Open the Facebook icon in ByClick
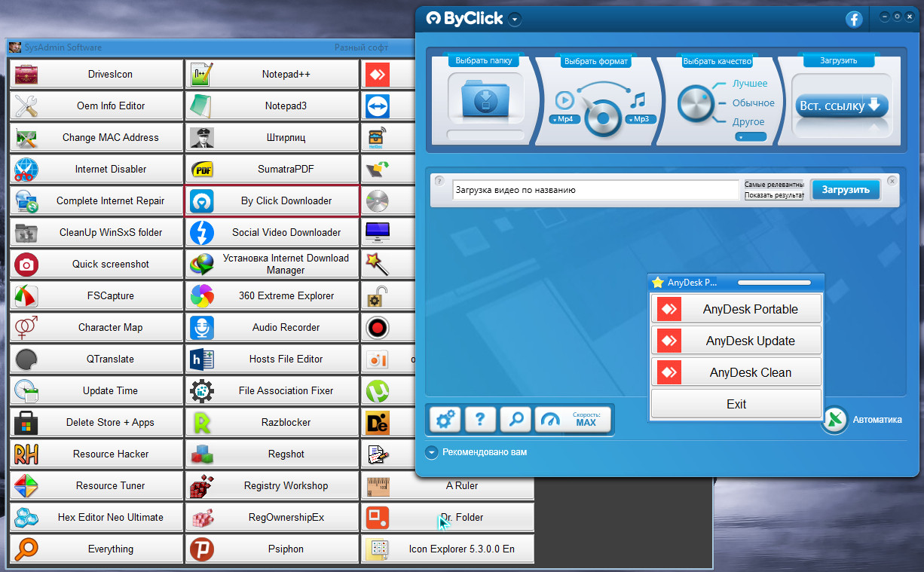The width and height of the screenshot is (924, 572). click(x=853, y=20)
